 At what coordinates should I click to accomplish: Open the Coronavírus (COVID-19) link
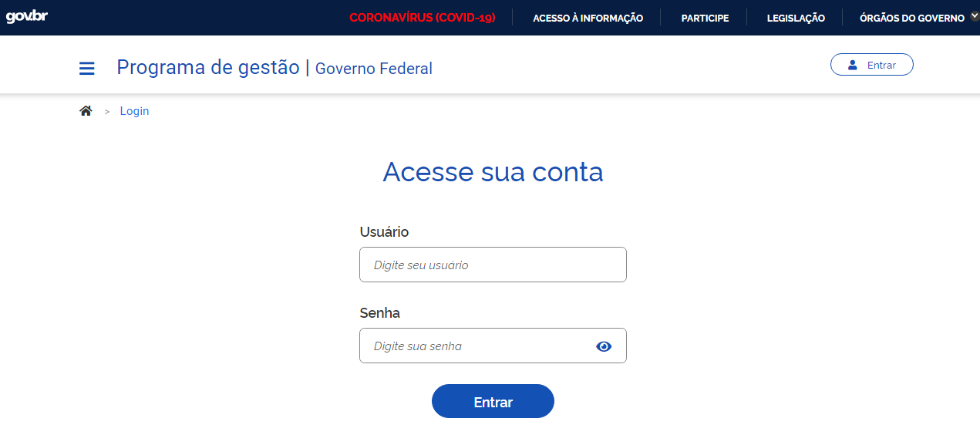(422, 18)
